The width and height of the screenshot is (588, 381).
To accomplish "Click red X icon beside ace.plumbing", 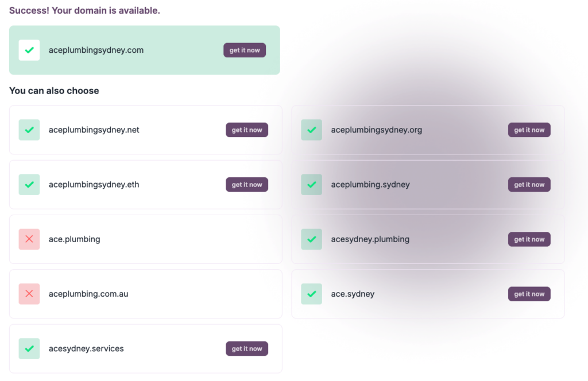I will (x=29, y=239).
